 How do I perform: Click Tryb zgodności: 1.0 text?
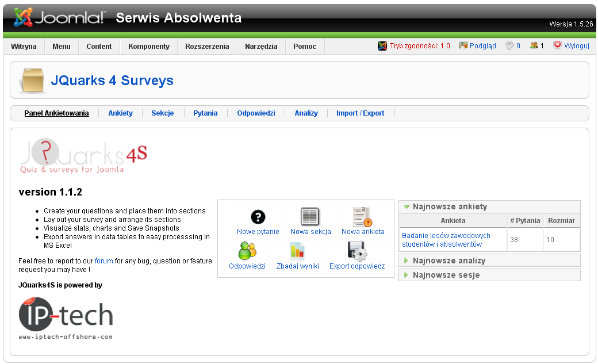point(420,46)
